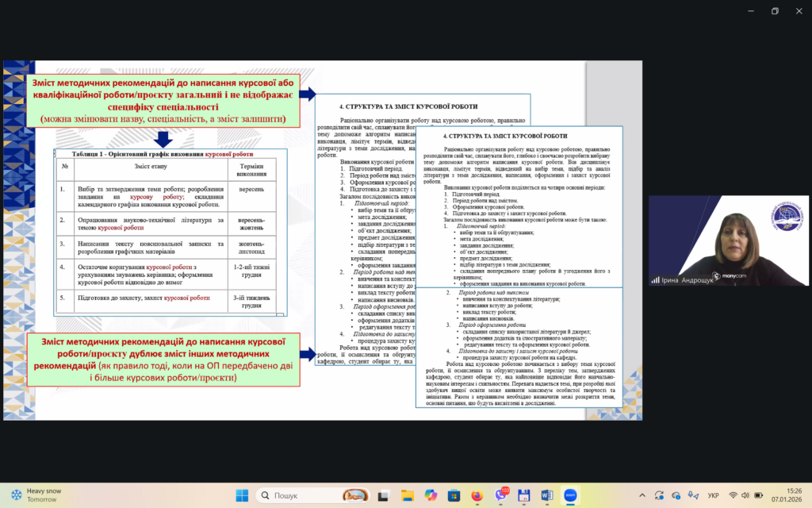
Task: Switch to Microsoft Word on the taskbar
Action: [546, 495]
